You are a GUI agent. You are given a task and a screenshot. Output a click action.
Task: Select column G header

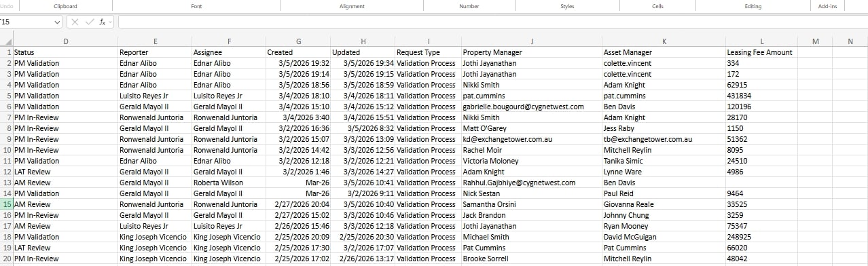pyautogui.click(x=298, y=42)
